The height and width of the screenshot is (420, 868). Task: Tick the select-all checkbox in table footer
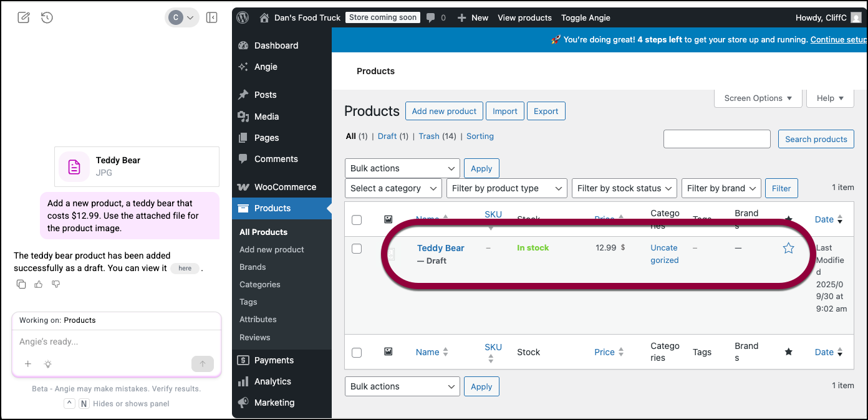click(357, 352)
